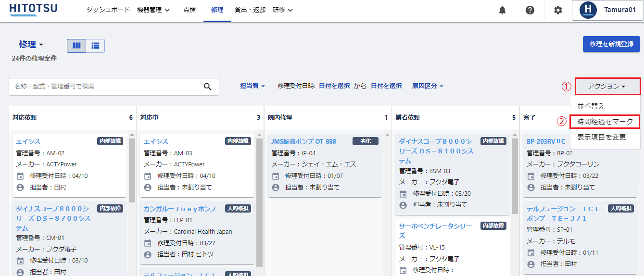Open ダイナスコープ DS-8100 system card title

(x=437, y=151)
